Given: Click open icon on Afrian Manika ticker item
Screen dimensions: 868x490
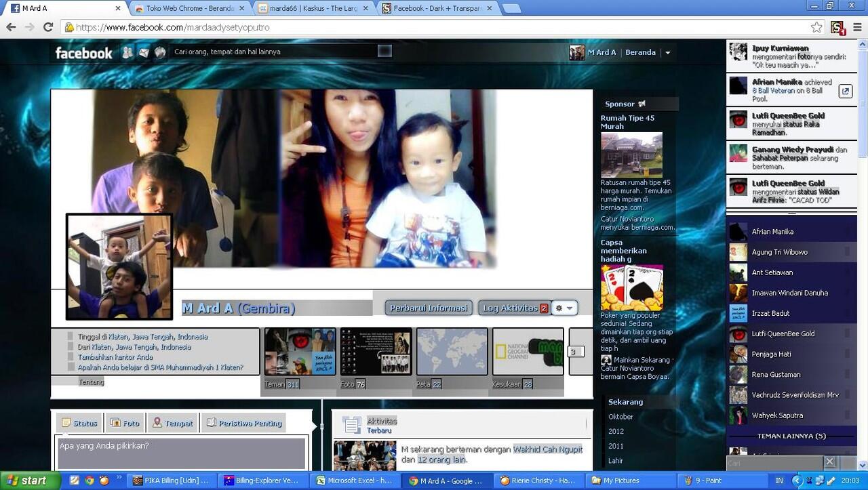Looking at the screenshot, I should [846, 91].
